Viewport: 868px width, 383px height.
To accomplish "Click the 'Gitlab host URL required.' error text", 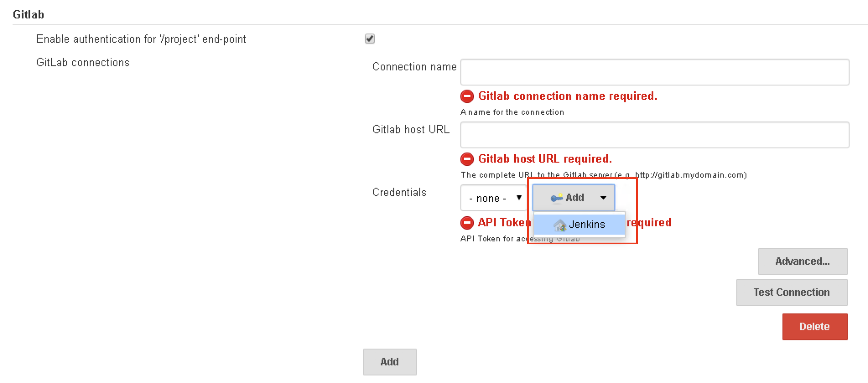I will [x=545, y=159].
